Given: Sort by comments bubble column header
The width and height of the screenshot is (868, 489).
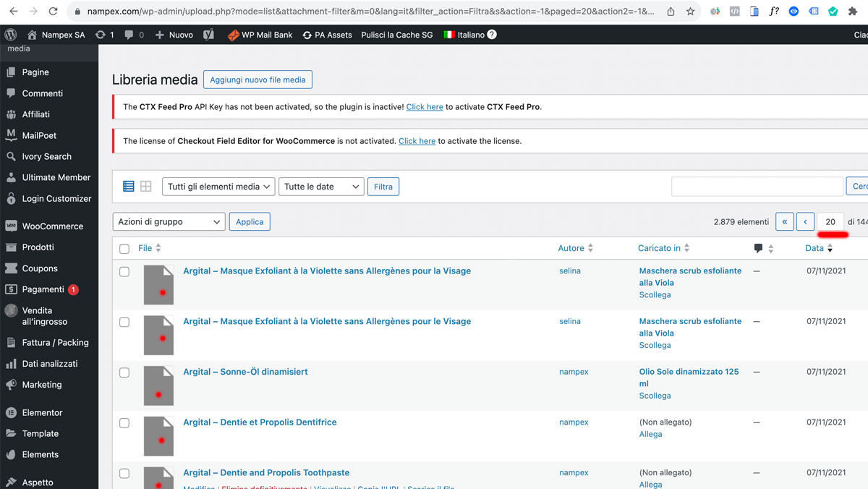Looking at the screenshot, I should pyautogui.click(x=764, y=248).
